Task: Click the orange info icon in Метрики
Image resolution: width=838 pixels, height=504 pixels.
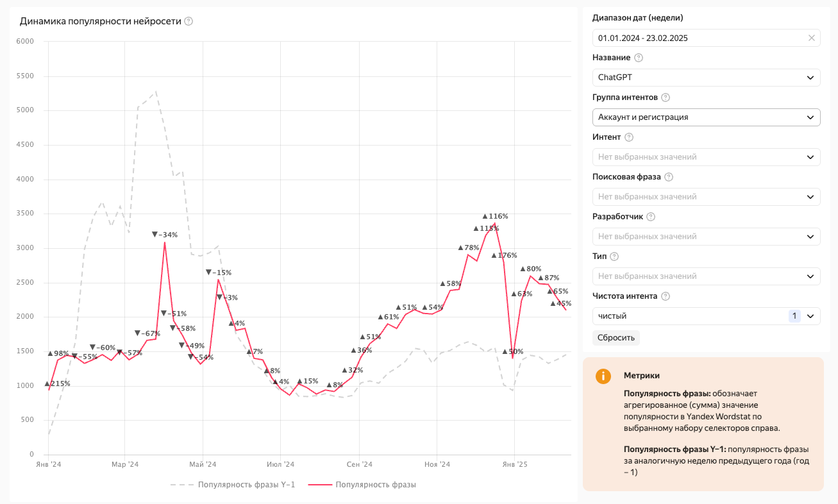Action: pyautogui.click(x=603, y=376)
